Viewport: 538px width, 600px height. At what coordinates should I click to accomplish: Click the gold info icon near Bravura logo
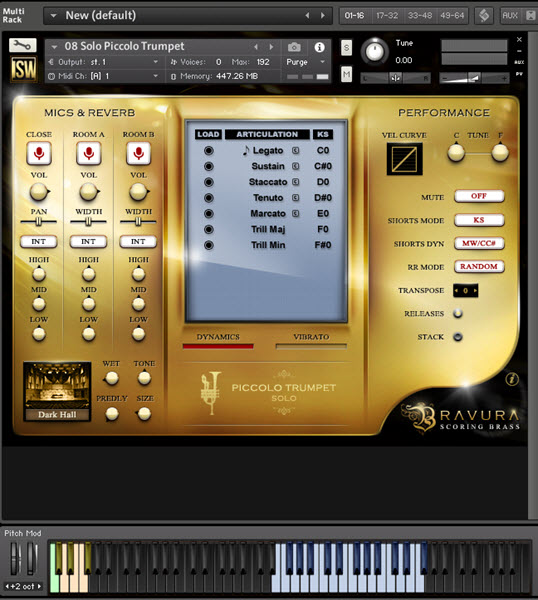click(512, 379)
